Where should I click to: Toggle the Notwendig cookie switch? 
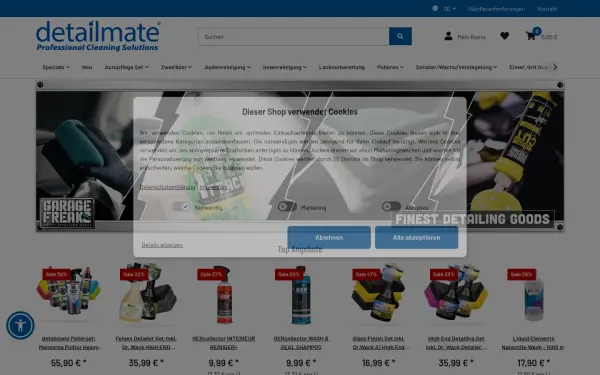coord(181,207)
